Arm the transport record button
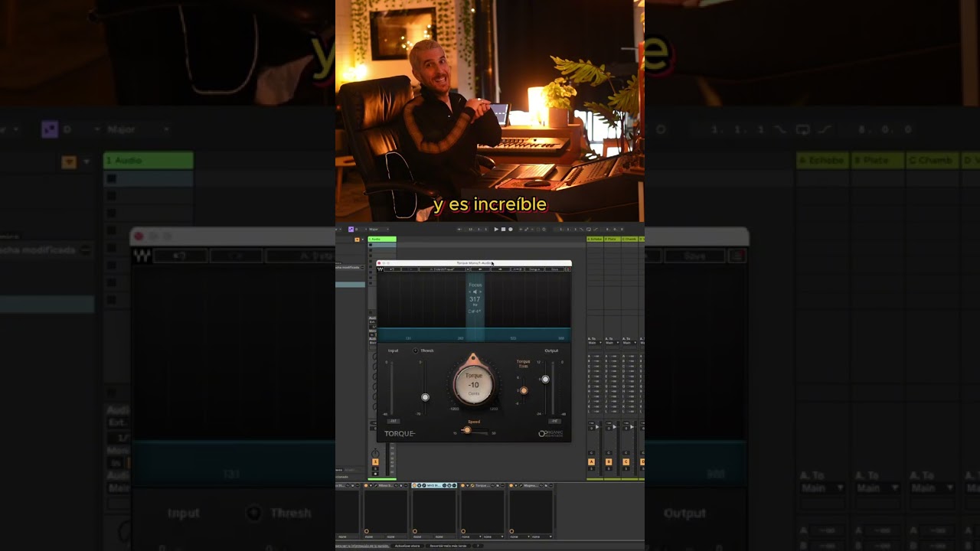The image size is (980, 551). [511, 229]
